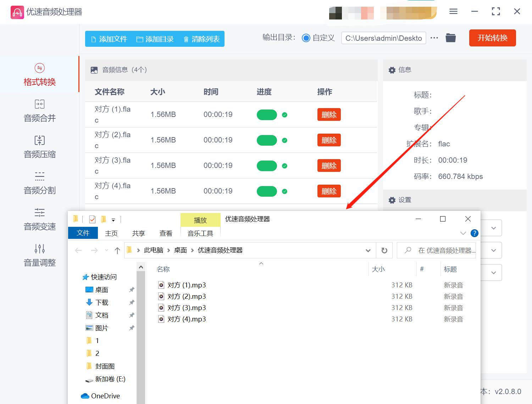Delete 对方 (3).flac with its 删除 button
Image resolution: width=532 pixels, height=404 pixels.
point(329,165)
